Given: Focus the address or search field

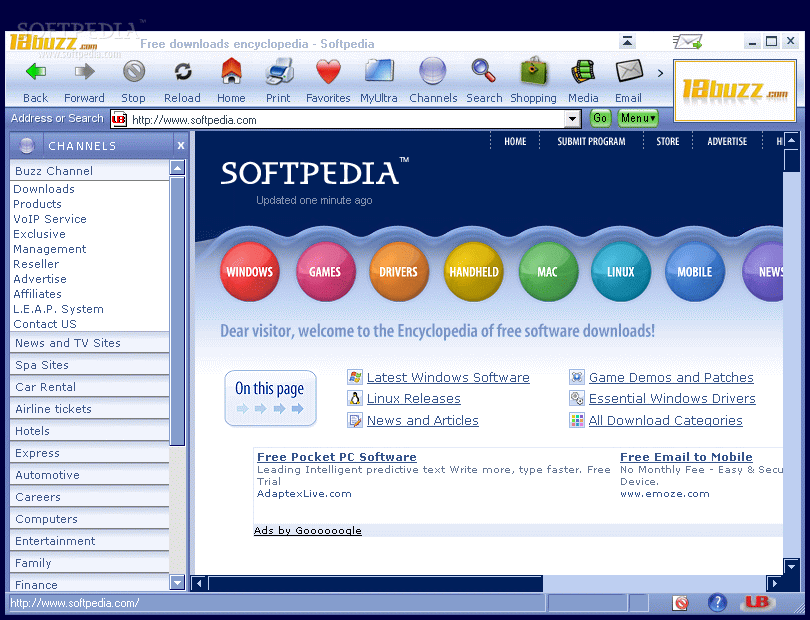Looking at the screenshot, I should tap(345, 120).
